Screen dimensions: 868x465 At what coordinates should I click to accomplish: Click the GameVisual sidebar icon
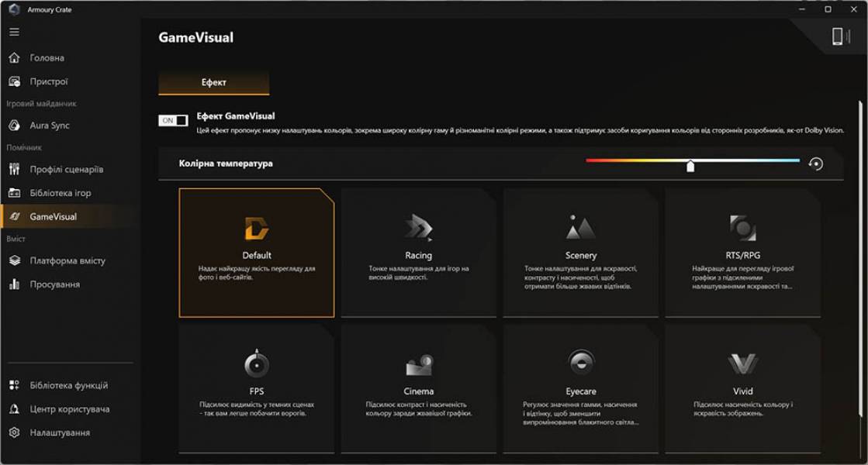15,217
